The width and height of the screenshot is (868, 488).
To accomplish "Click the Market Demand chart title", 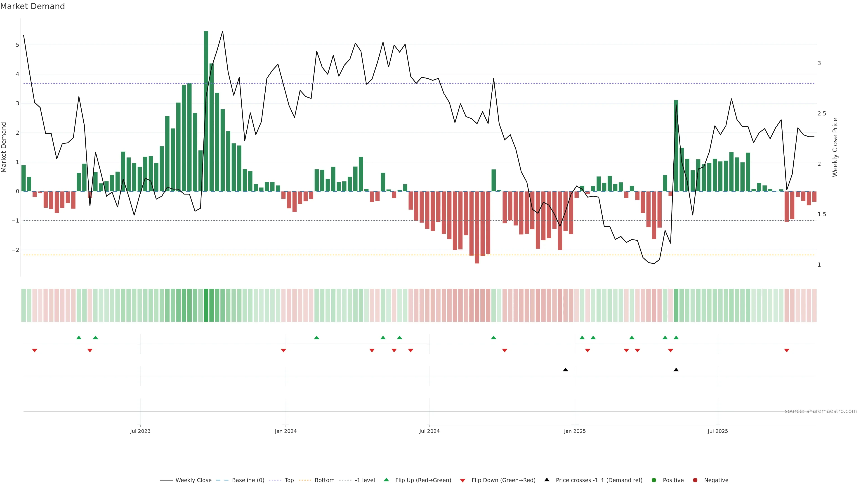I will (x=32, y=6).
